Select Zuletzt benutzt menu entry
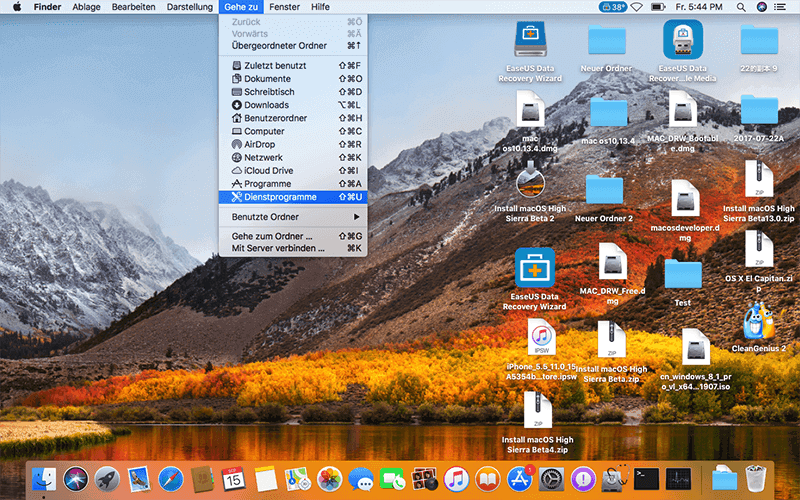800x500 pixels. click(293, 65)
